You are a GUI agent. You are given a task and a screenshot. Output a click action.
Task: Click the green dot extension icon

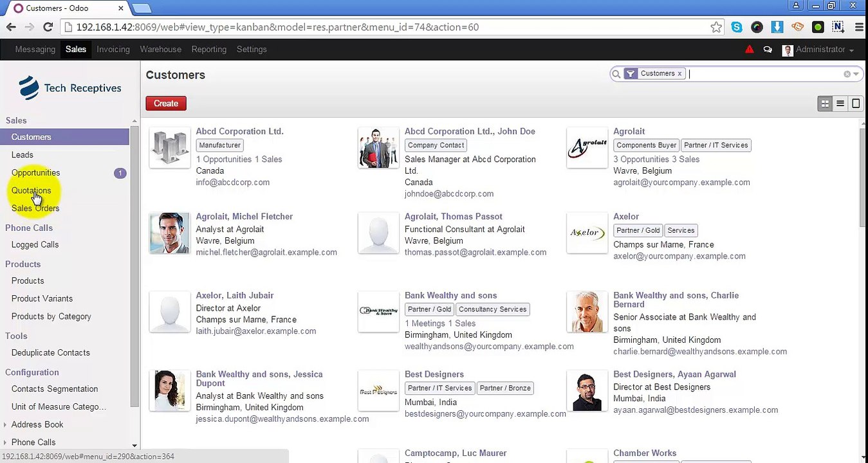coord(818,27)
